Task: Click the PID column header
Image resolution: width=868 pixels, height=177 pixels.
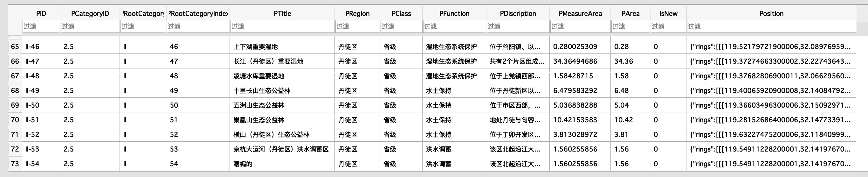Action: (41, 13)
